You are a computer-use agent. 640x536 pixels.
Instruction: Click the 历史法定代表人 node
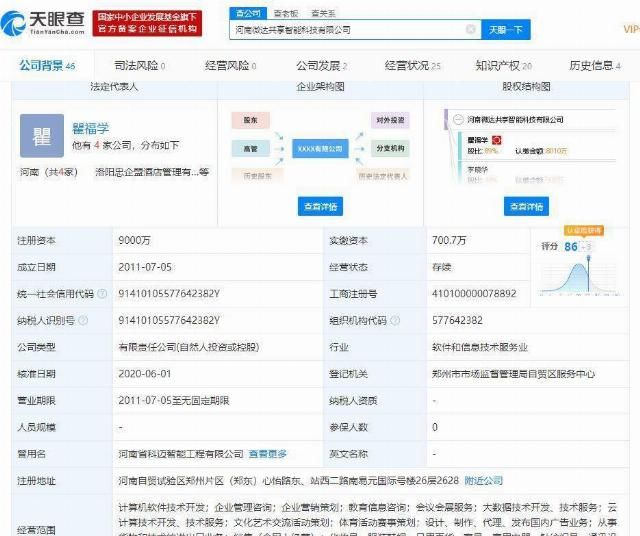click(383, 176)
